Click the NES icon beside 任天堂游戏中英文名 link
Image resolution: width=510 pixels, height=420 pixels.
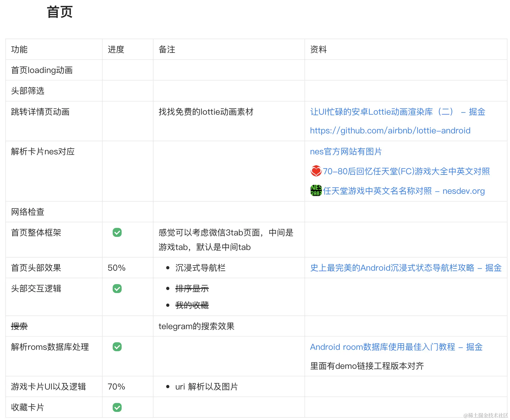point(316,190)
